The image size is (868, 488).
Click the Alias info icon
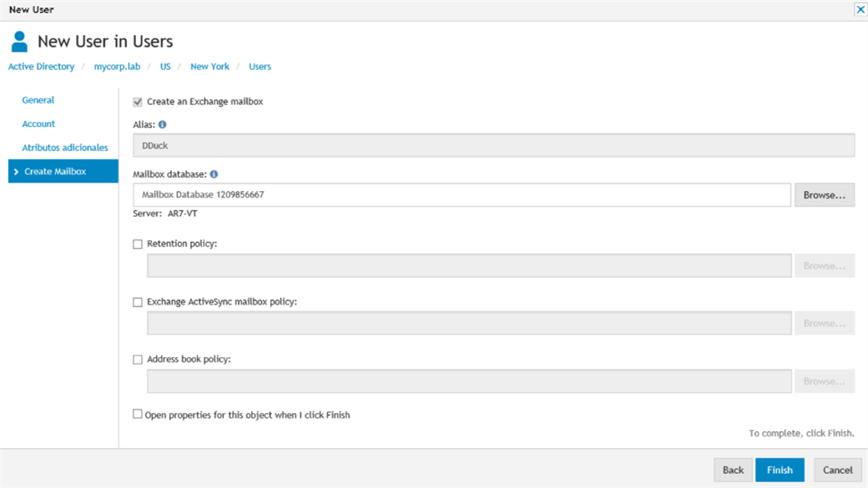pyautogui.click(x=162, y=124)
